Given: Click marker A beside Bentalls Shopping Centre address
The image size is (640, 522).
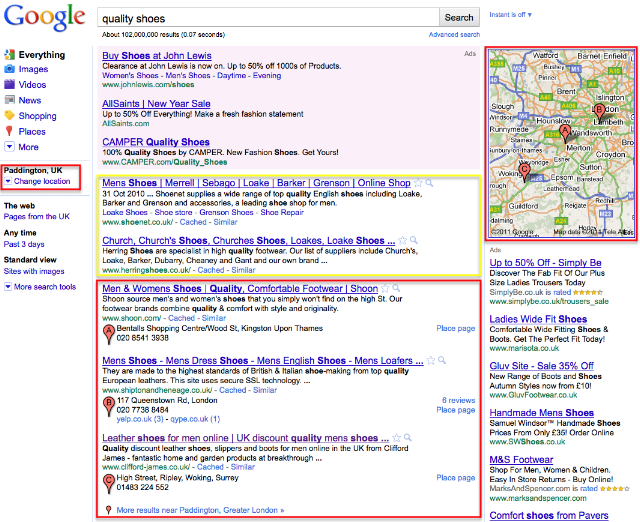Looking at the screenshot, I should coord(109,334).
